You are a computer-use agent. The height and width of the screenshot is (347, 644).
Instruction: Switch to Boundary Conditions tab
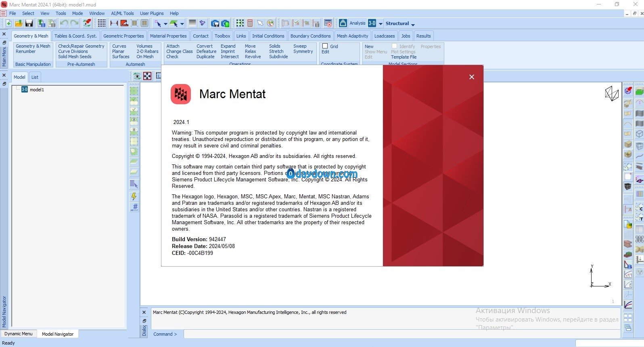click(x=310, y=36)
